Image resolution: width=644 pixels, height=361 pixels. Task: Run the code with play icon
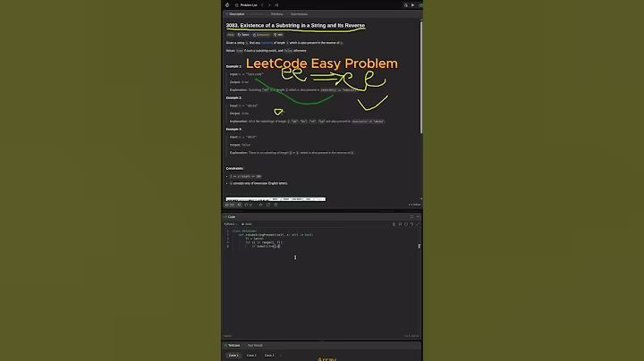(x=412, y=5)
